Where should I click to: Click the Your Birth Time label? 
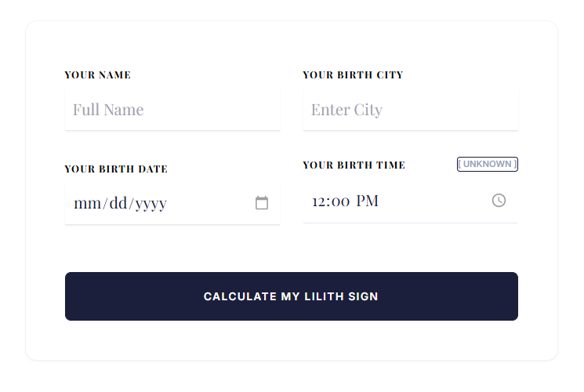pos(354,165)
